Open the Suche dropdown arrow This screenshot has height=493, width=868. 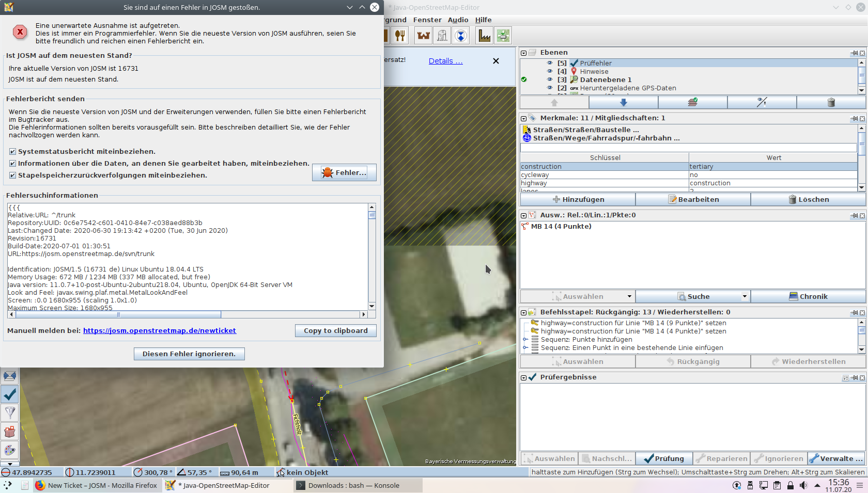click(745, 296)
